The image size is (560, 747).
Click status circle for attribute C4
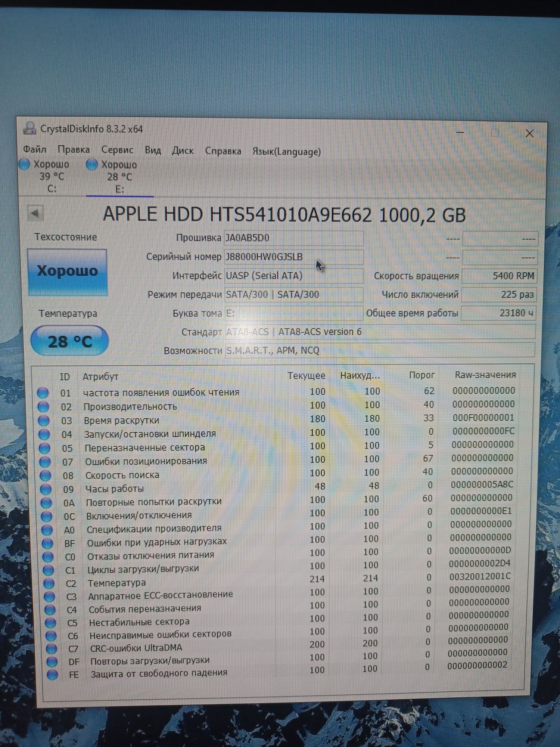[50, 610]
